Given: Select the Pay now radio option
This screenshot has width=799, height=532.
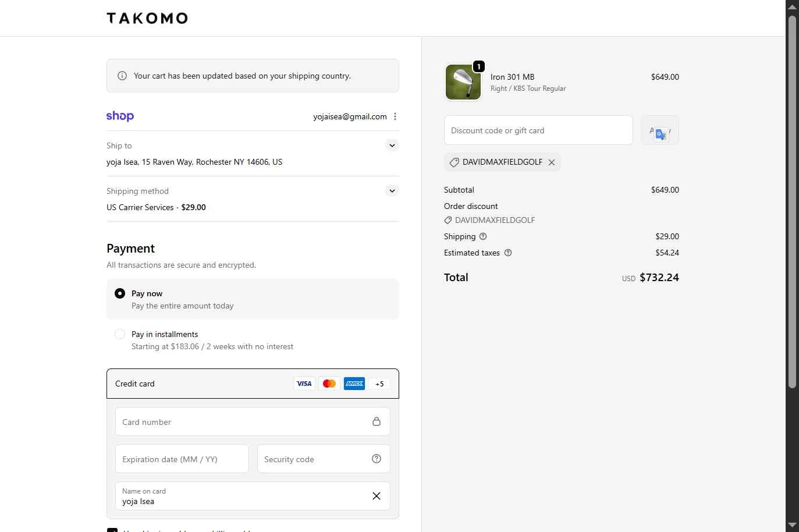Looking at the screenshot, I should (x=120, y=293).
